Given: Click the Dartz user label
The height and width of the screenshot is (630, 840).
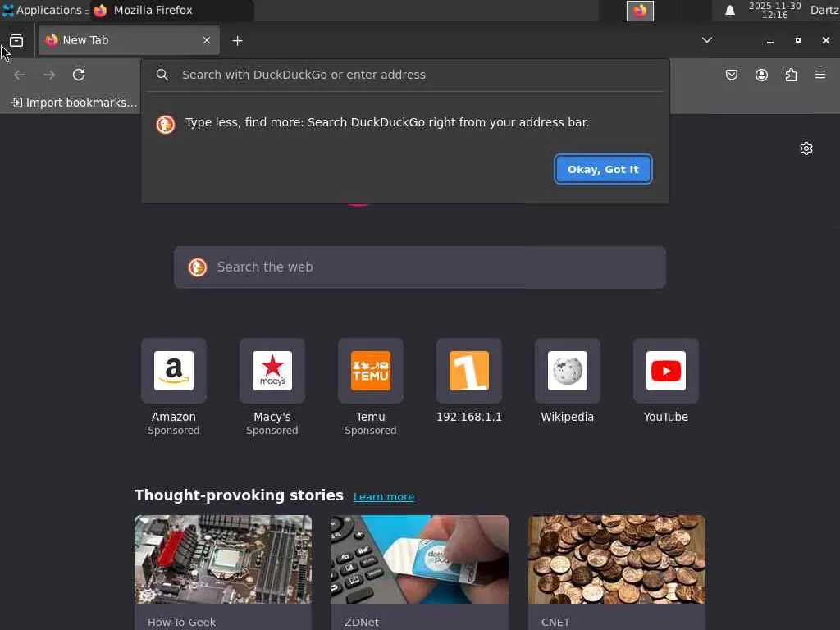Looking at the screenshot, I should pyautogui.click(x=824, y=10).
